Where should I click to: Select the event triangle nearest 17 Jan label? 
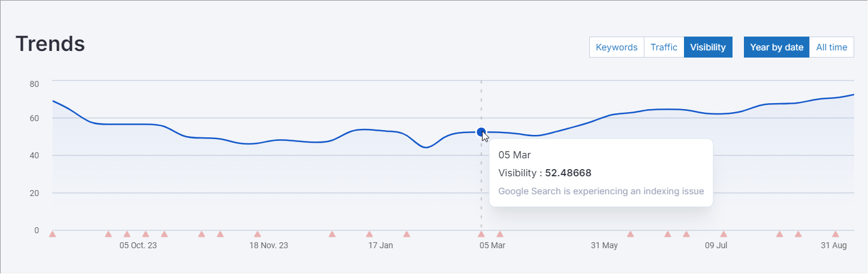369,234
